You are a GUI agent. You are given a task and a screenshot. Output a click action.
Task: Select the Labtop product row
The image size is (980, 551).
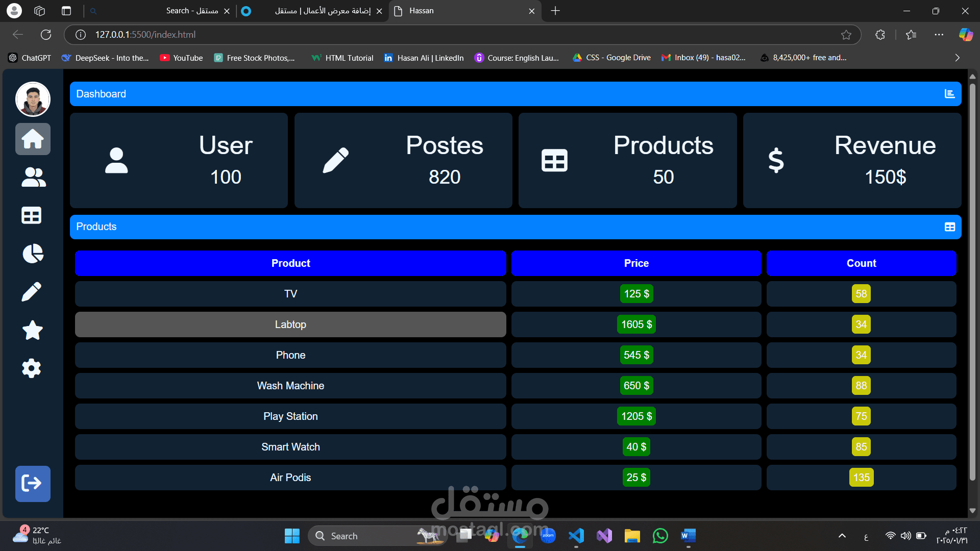(x=290, y=324)
